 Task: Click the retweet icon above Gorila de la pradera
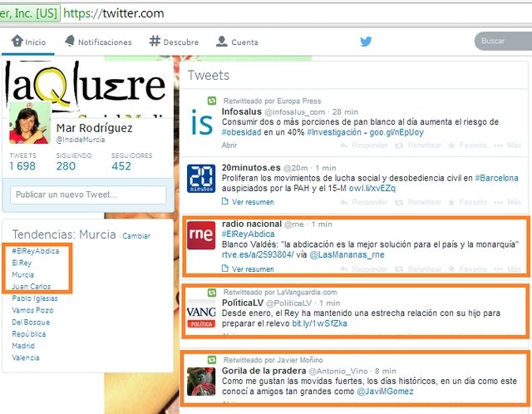tap(212, 360)
